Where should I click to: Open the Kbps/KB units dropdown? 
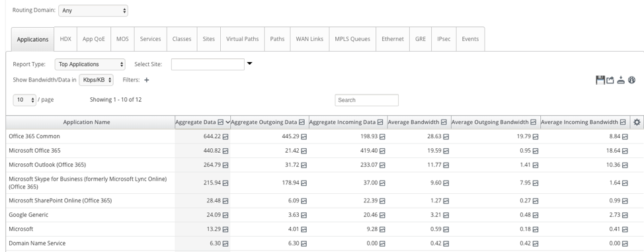[96, 80]
